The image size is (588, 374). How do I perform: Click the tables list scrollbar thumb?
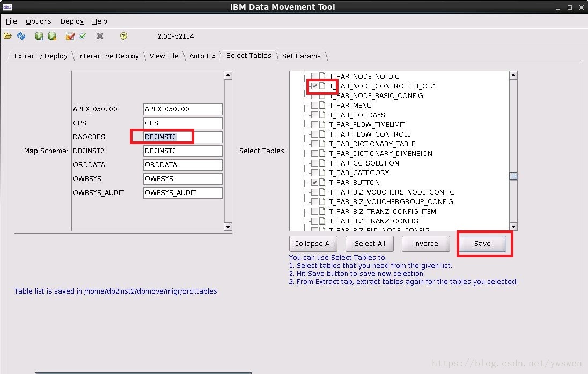coord(513,176)
